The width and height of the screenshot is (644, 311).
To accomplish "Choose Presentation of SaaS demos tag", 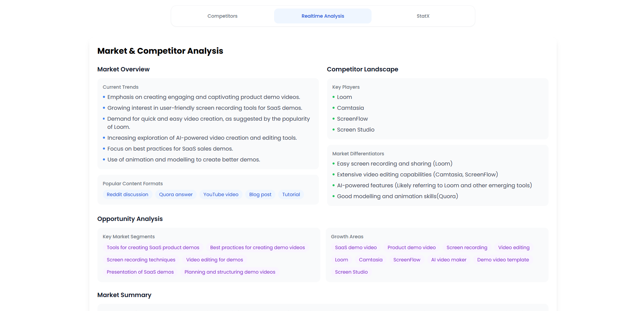I will coord(140,272).
